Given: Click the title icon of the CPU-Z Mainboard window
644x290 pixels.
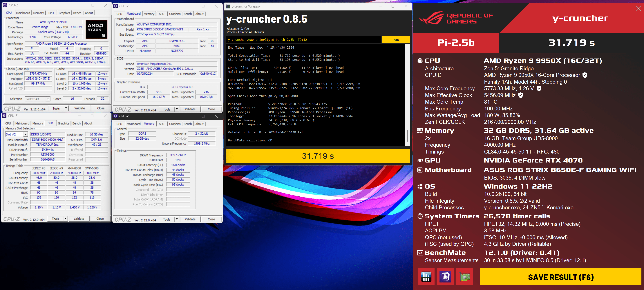Looking at the screenshot, I should pyautogui.click(x=115, y=6).
